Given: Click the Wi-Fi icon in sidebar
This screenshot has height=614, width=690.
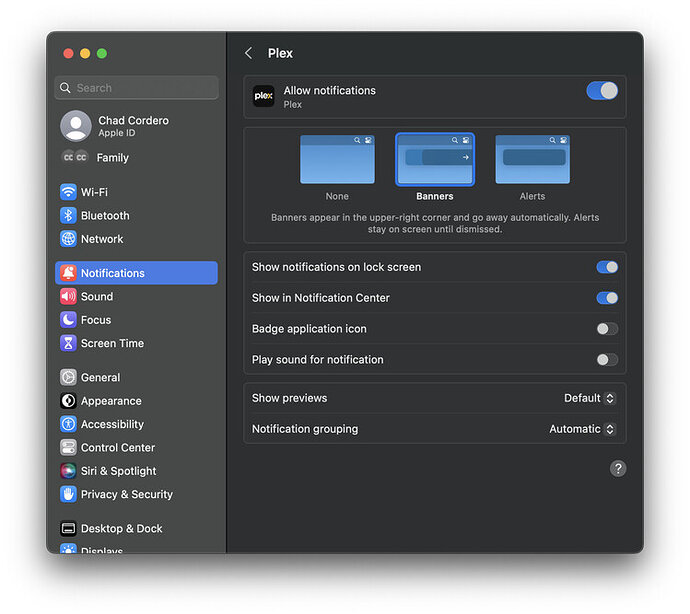Looking at the screenshot, I should tap(68, 192).
